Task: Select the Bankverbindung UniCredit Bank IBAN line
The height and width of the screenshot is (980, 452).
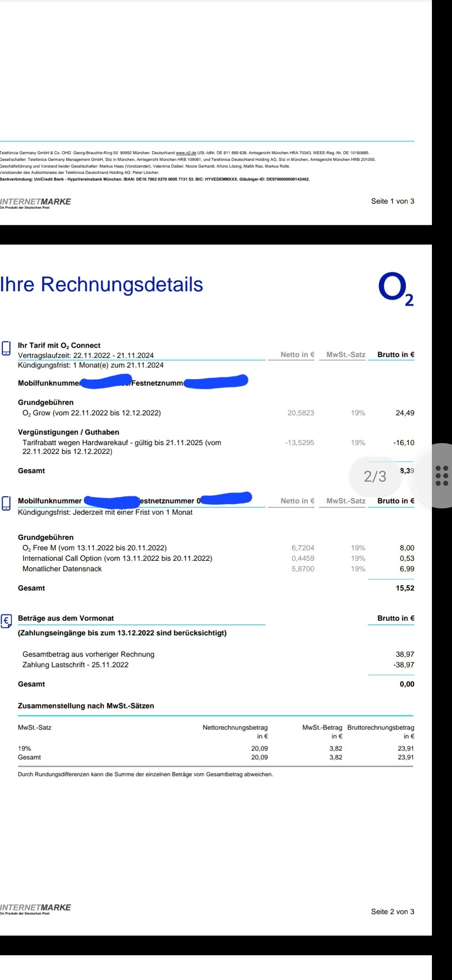Action: (x=155, y=179)
